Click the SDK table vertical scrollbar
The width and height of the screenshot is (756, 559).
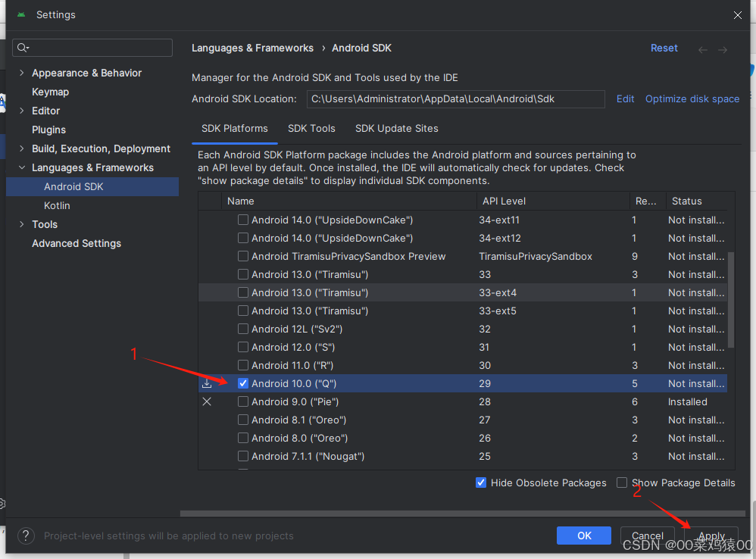tap(731, 298)
